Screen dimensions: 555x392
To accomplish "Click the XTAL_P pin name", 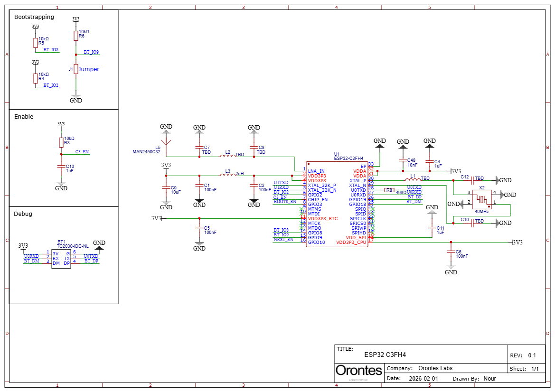I will [x=358, y=180].
